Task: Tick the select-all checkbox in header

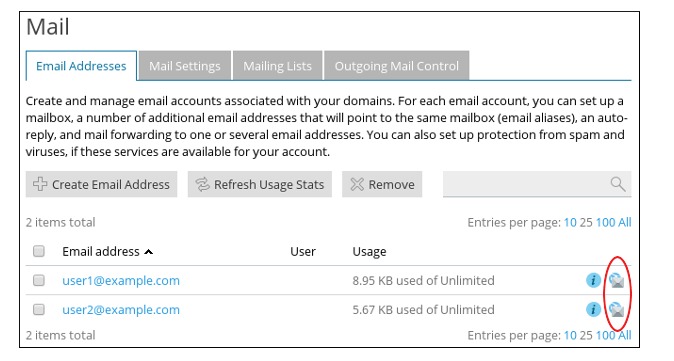Action: point(39,251)
